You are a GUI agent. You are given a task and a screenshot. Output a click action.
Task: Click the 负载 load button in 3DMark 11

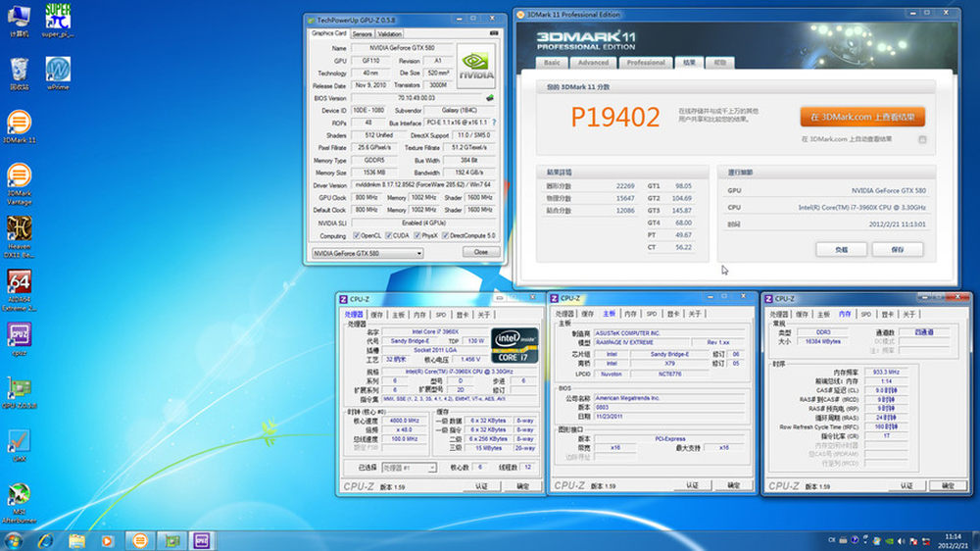tap(841, 250)
